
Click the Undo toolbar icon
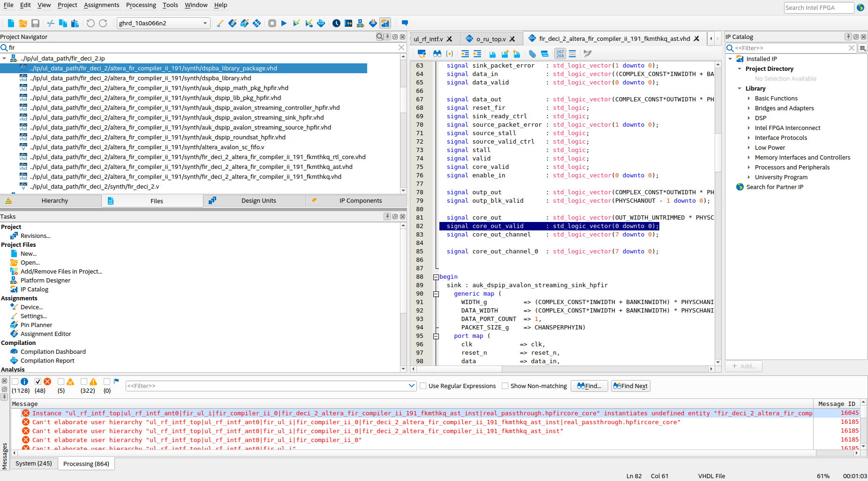(91, 23)
